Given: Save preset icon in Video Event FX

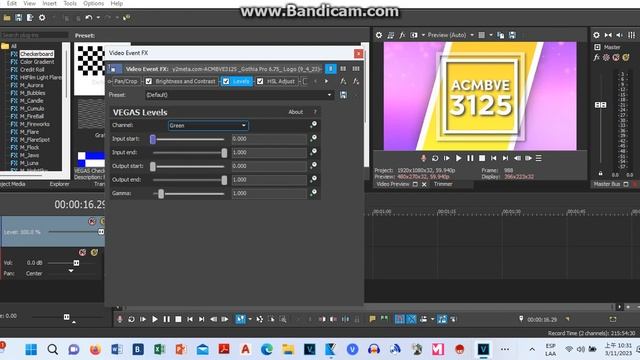Looking at the screenshot, I should pyautogui.click(x=343, y=95).
